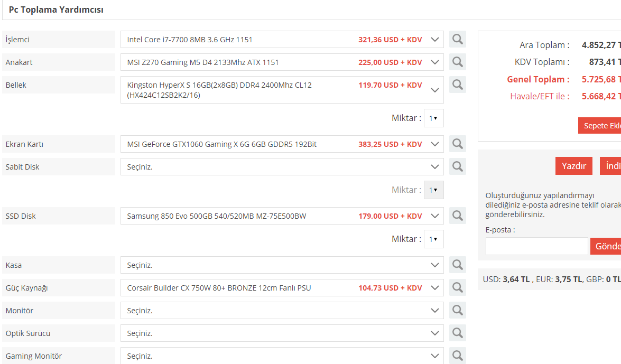Open search for the Bellek row
621x364 pixels.
pyautogui.click(x=458, y=85)
